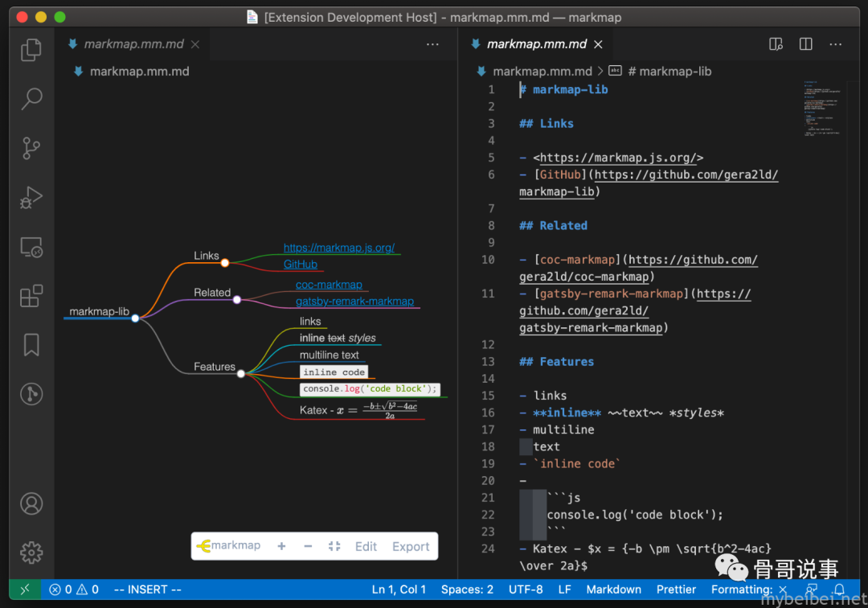Close the left markmap.mm.md tab

(x=195, y=44)
